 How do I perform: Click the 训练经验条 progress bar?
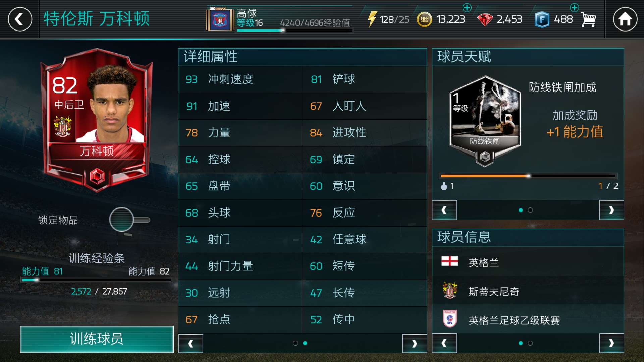pos(97,280)
